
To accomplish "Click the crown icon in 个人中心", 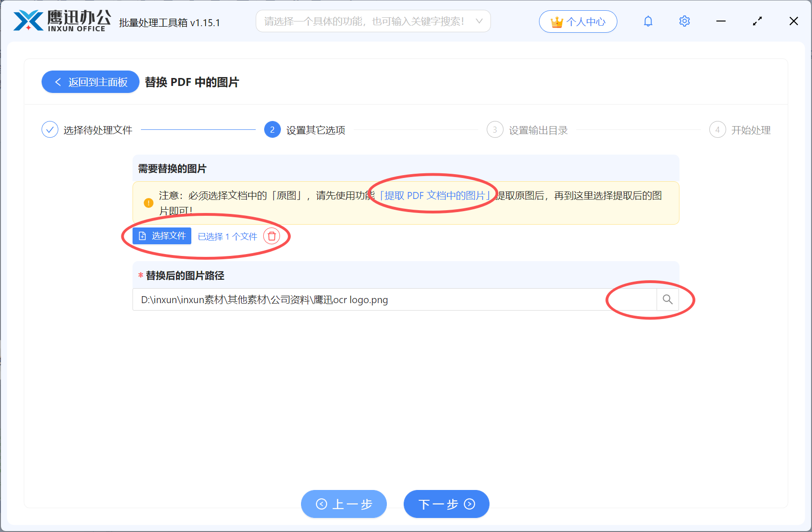I will [556, 21].
